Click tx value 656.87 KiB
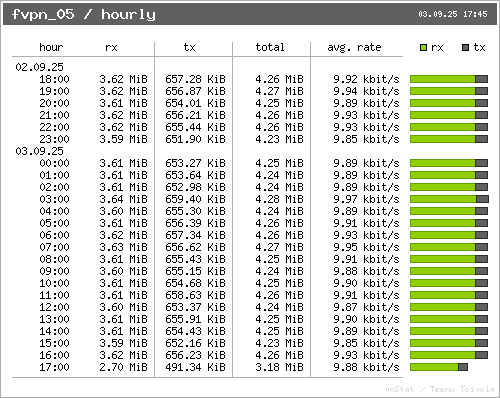The width and height of the screenshot is (500, 398). click(x=195, y=91)
